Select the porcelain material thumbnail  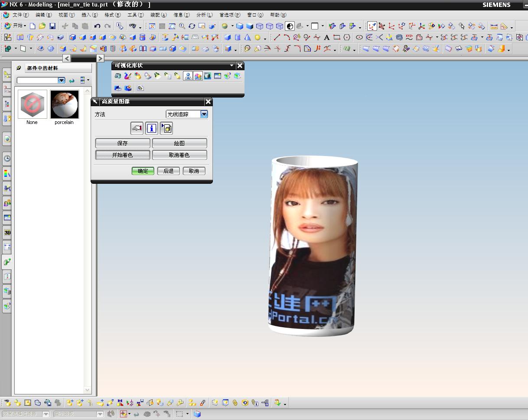pos(64,104)
